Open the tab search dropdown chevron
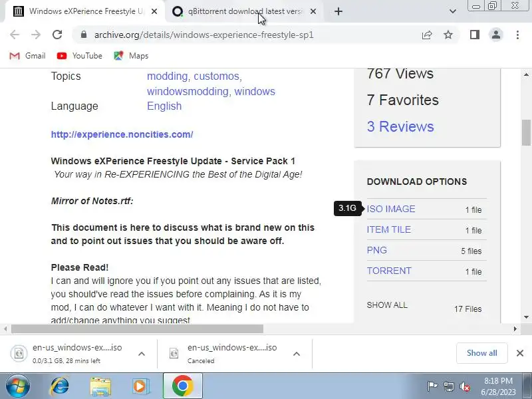The image size is (532, 399). tap(453, 11)
